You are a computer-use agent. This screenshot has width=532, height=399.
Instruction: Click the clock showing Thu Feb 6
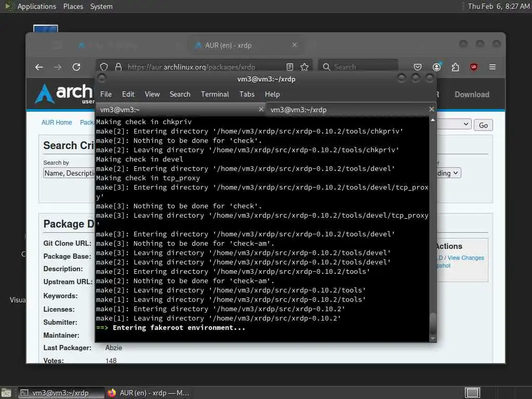pos(498,6)
